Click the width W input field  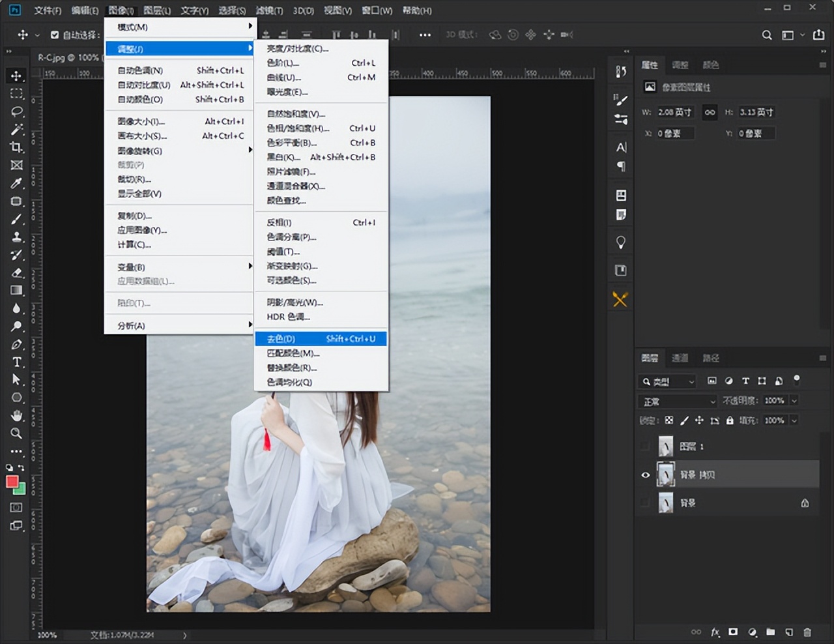674,112
